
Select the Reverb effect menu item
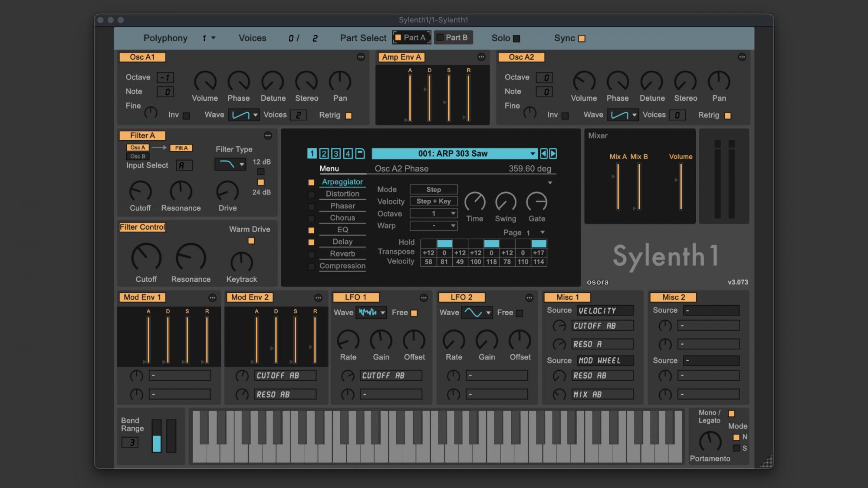point(343,254)
